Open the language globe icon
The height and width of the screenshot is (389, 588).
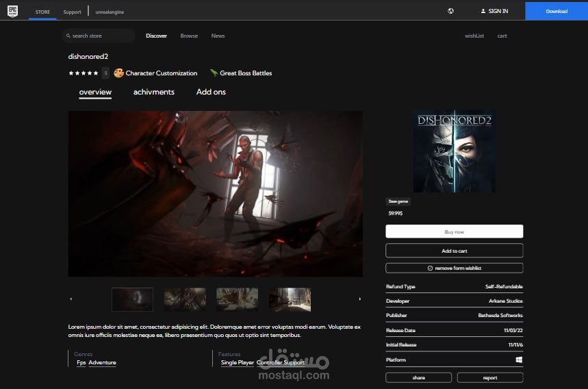tap(450, 11)
